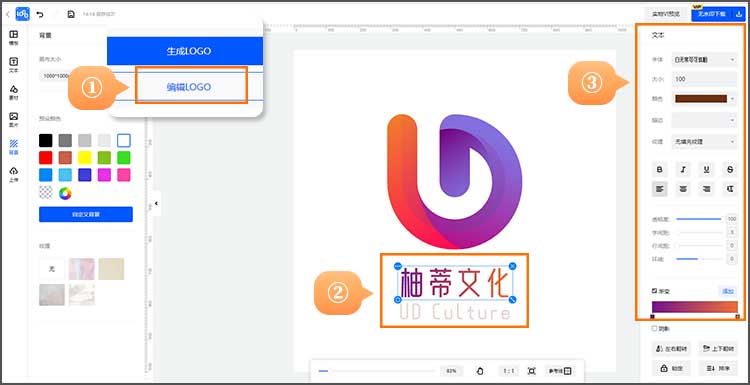
Task: Click the Add gradient stop link
Action: pyautogui.click(x=728, y=291)
